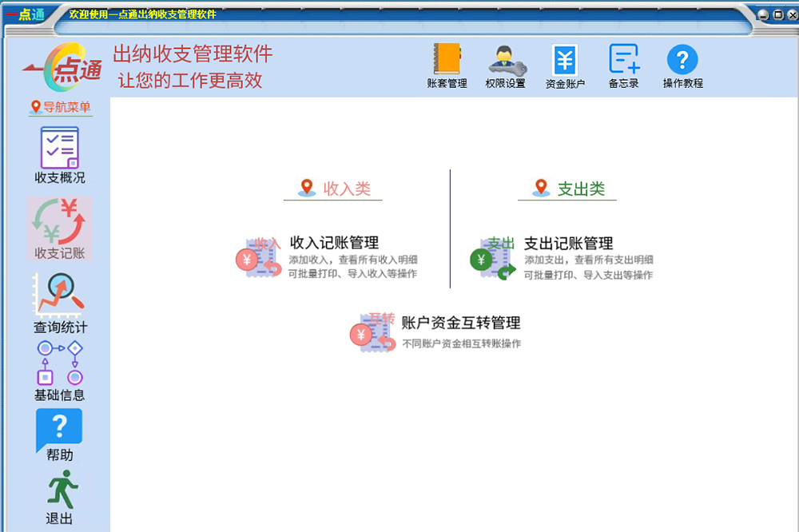Click text 添加收入，查看所有收入明细
The image size is (799, 532).
click(x=353, y=260)
